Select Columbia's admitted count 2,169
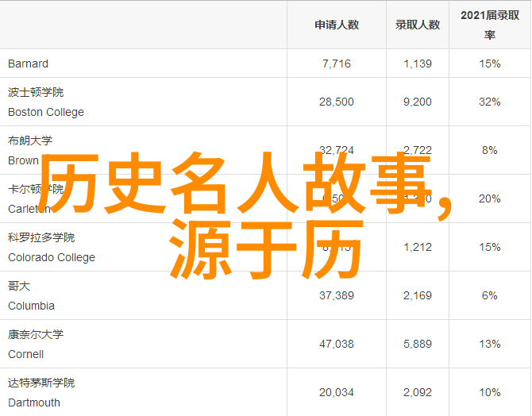This screenshot has width=532, height=416. [x=418, y=295]
